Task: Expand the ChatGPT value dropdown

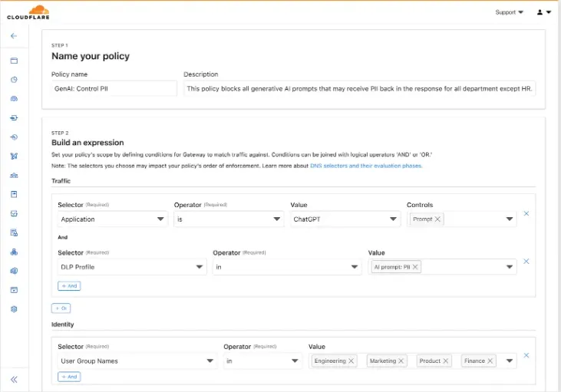Action: (345, 219)
